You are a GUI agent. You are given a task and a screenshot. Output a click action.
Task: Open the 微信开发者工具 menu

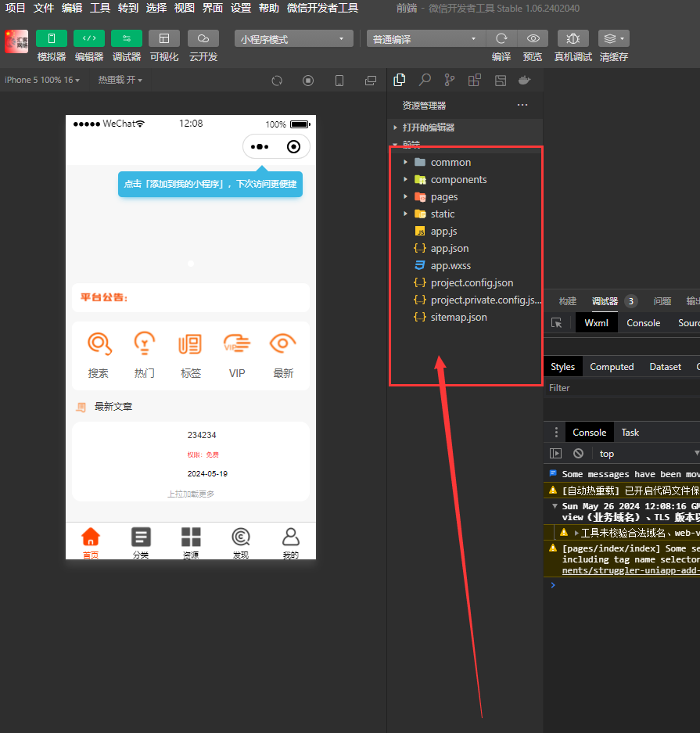pos(322,8)
